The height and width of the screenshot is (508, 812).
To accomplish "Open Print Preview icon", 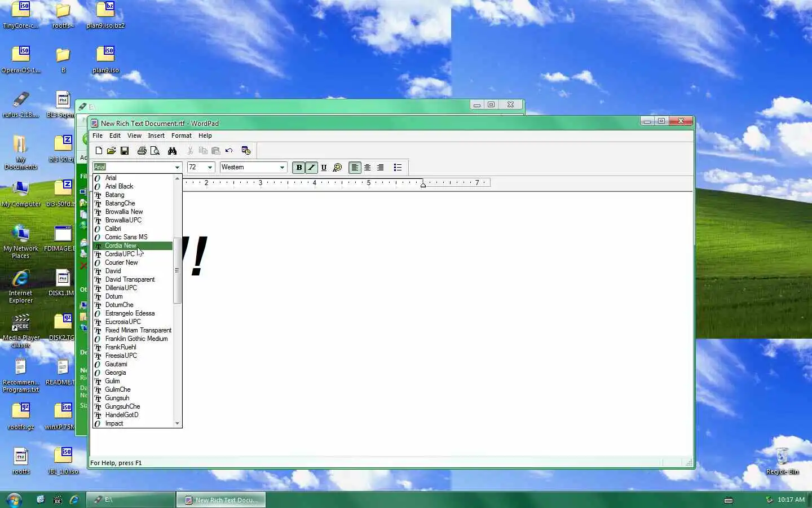I will pos(155,151).
